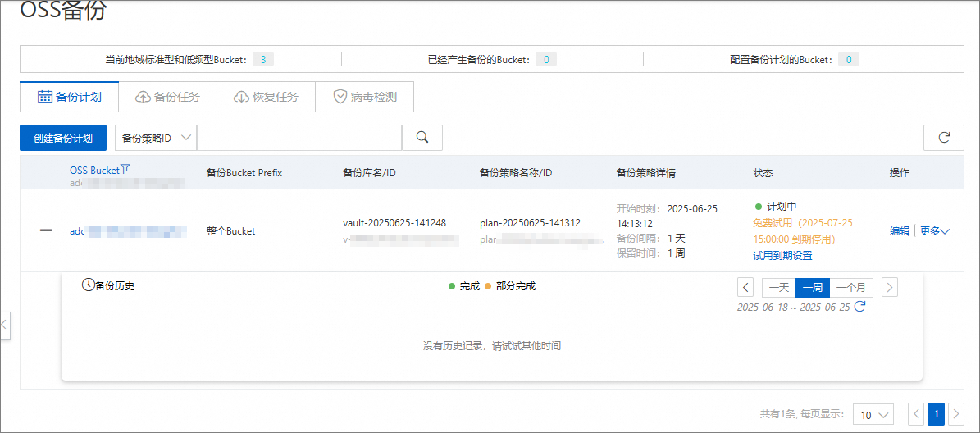Click the 创建备份计划 button
This screenshot has height=433, width=980.
pos(63,138)
